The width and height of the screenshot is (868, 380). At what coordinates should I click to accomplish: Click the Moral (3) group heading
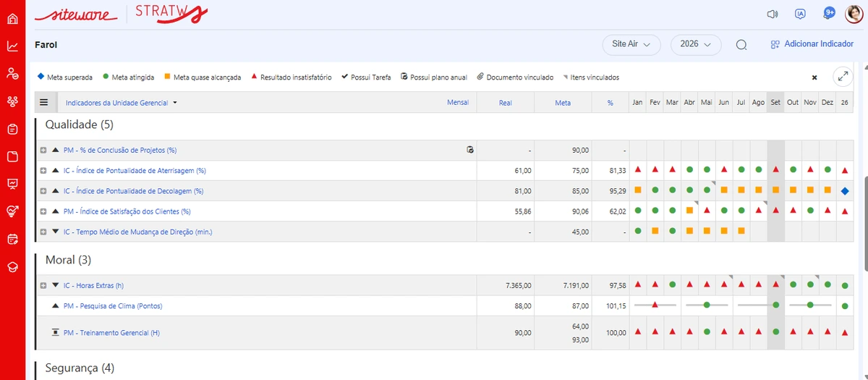pyautogui.click(x=68, y=260)
